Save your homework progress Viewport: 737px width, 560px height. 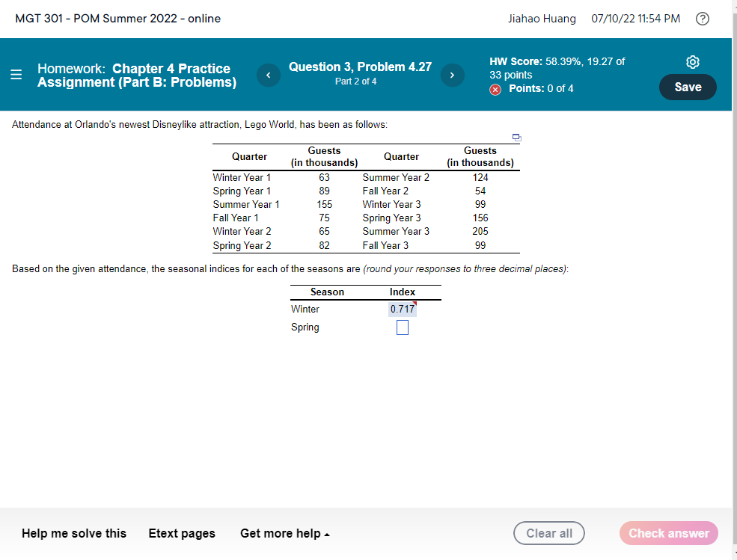click(687, 87)
